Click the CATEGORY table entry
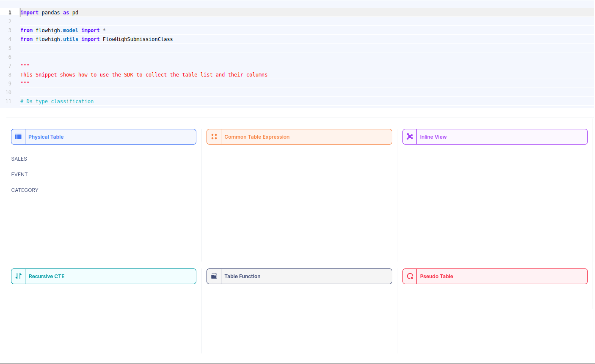This screenshot has width=595, height=364. 25,190
